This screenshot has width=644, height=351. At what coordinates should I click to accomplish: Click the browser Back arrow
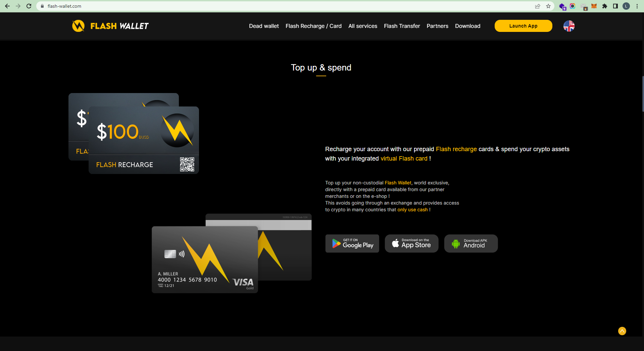pyautogui.click(x=7, y=6)
